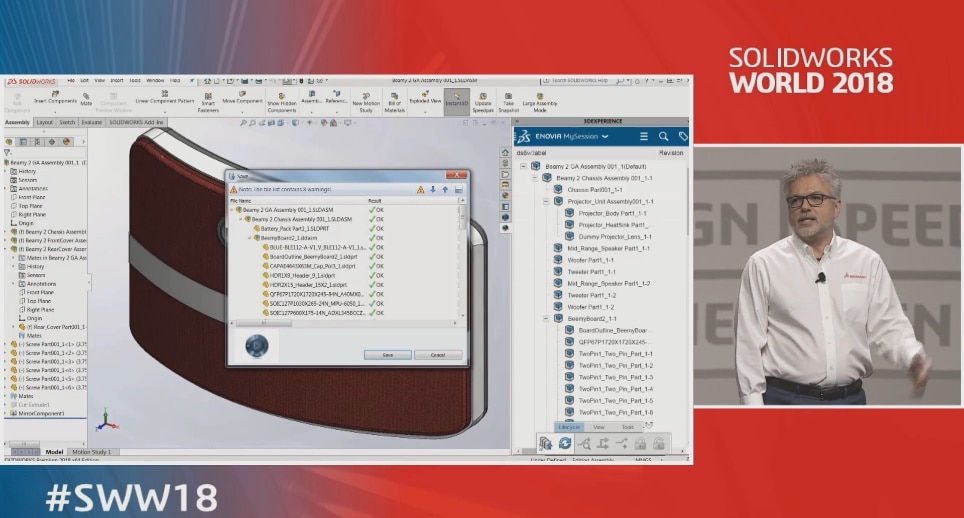The image size is (964, 518).
Task: Select the Model tab at the bottom
Action: click(54, 452)
